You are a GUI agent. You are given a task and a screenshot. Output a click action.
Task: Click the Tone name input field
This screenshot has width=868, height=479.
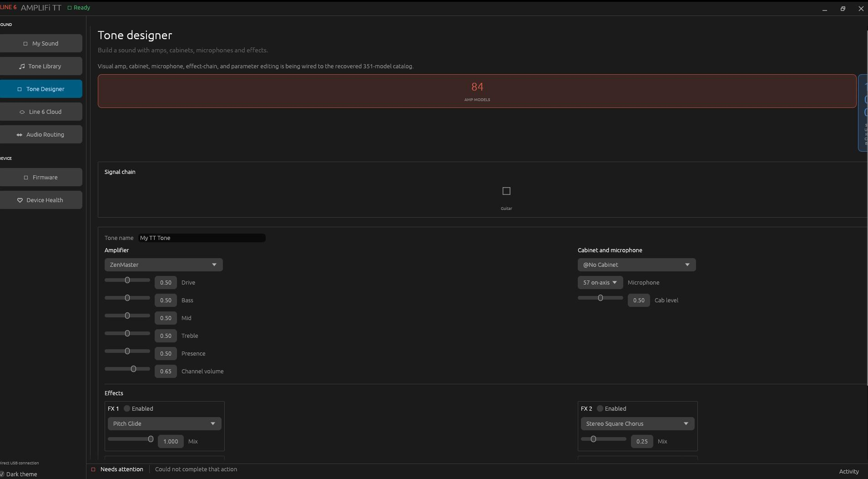coord(202,238)
